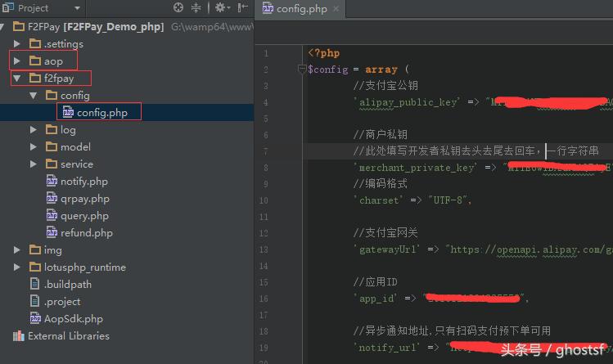The width and height of the screenshot is (613, 364).
Task: Open the Project panel settings gear
Action: pyautogui.click(x=219, y=8)
